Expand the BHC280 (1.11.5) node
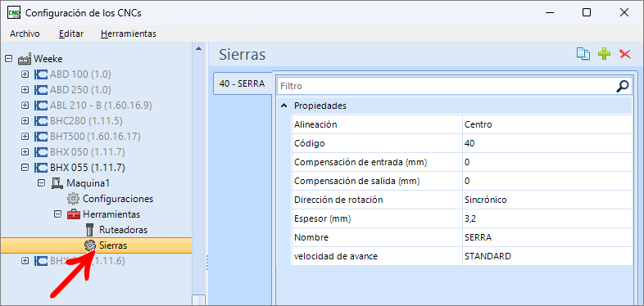644x306 pixels. (25, 121)
